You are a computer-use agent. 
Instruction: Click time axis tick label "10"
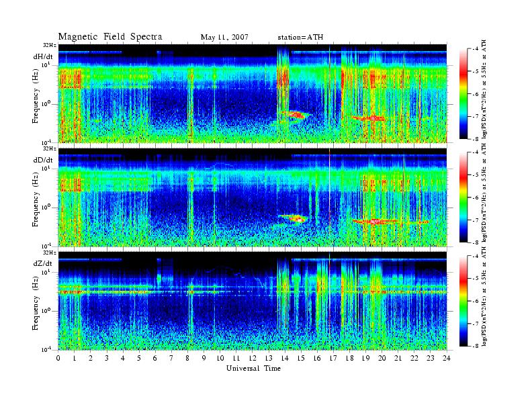(220, 359)
